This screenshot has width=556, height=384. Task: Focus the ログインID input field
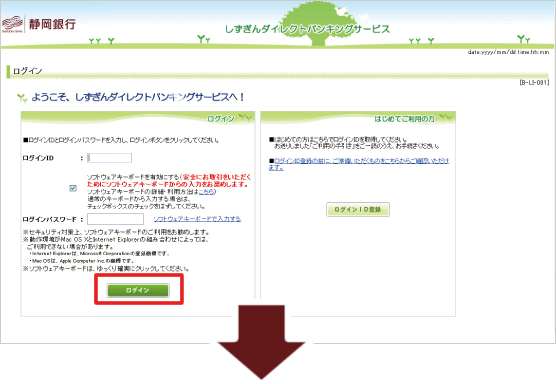coord(110,158)
